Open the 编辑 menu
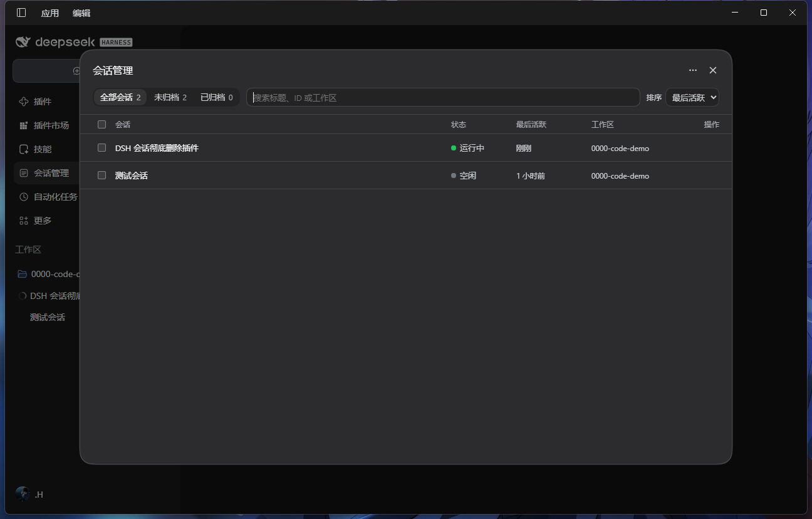 coord(81,13)
